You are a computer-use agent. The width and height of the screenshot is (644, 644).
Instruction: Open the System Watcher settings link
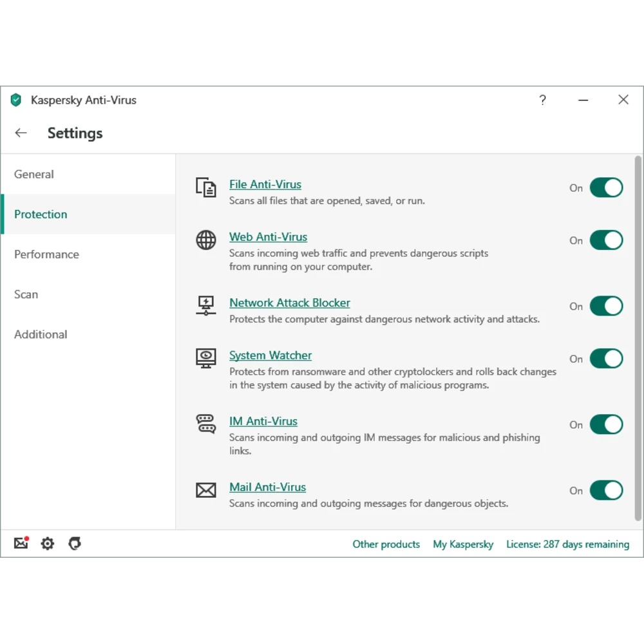(270, 355)
